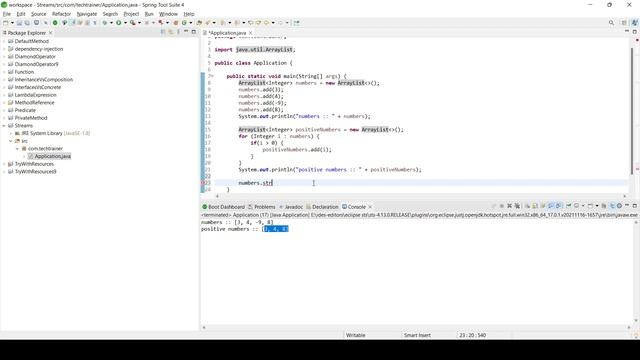Collapse the src folder node
The height and width of the screenshot is (360, 640).
coord(11,141)
